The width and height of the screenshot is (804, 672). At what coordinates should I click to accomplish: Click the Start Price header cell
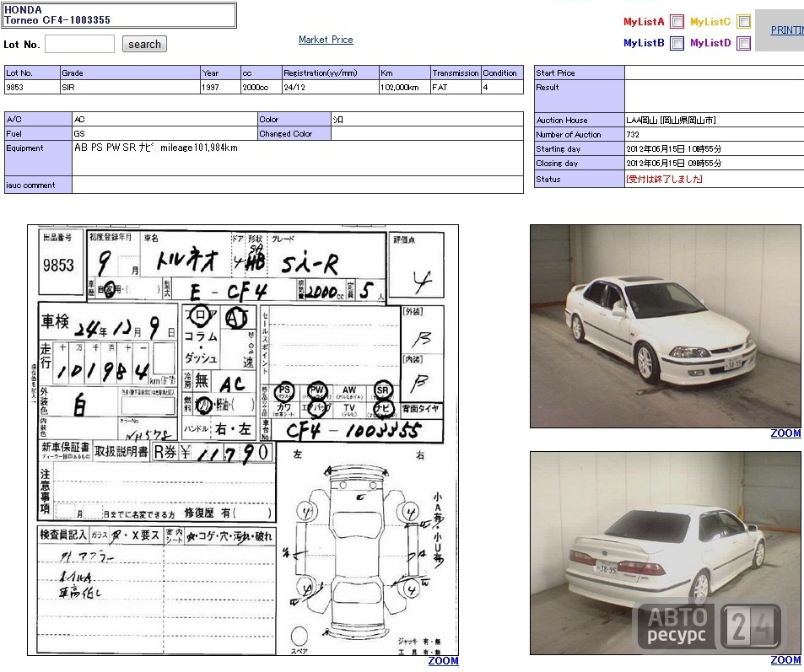point(580,73)
